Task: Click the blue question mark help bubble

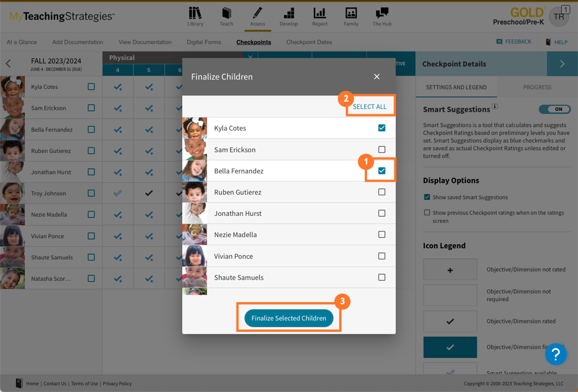Action: tap(556, 354)
